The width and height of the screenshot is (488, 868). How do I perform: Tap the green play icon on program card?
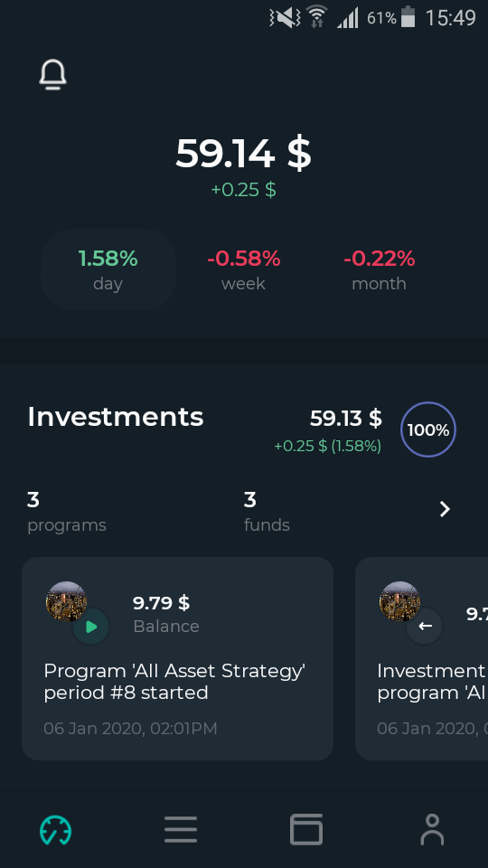tap(91, 627)
